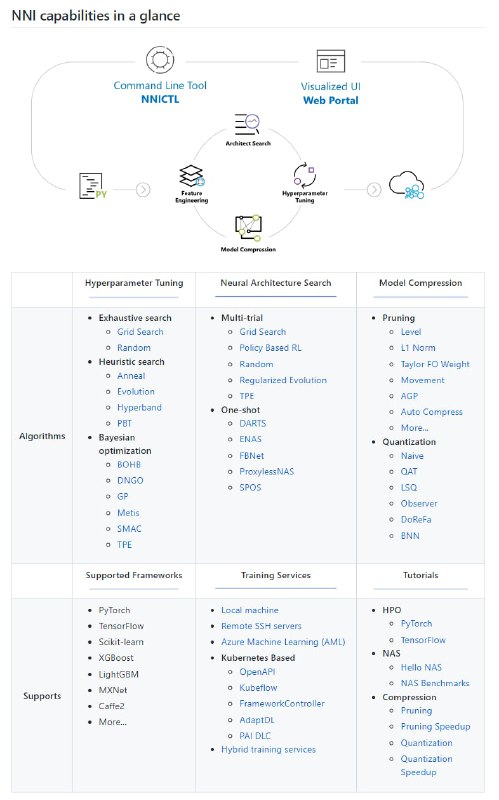This screenshot has height=800, width=499.
Task: Open the Movement pruner link
Action: pos(422,380)
